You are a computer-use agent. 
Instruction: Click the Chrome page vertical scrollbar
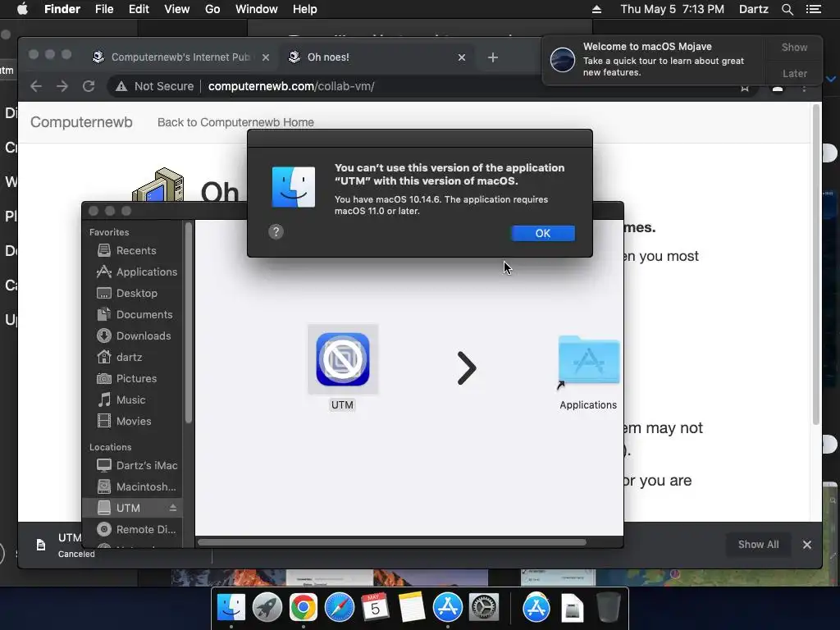click(x=816, y=263)
